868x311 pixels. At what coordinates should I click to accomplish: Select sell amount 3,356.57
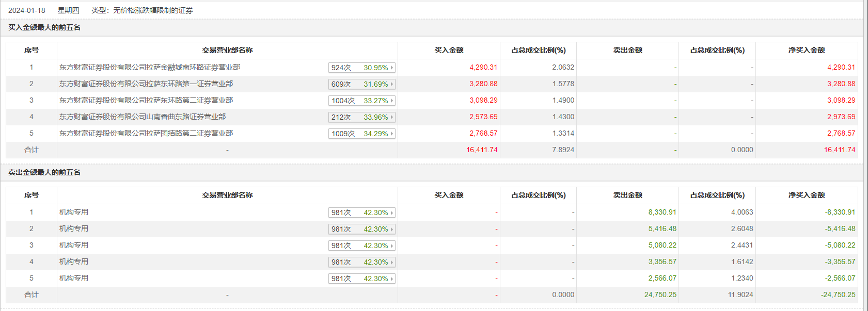(662, 261)
